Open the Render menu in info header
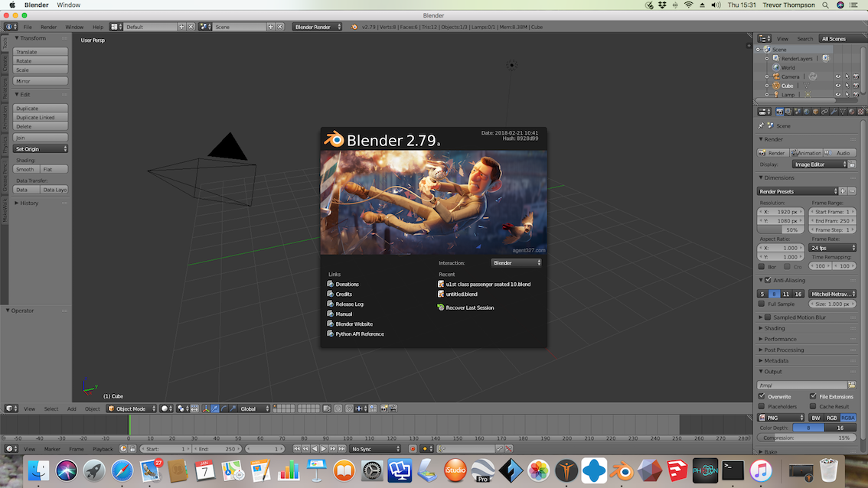The image size is (868, 488). [48, 27]
